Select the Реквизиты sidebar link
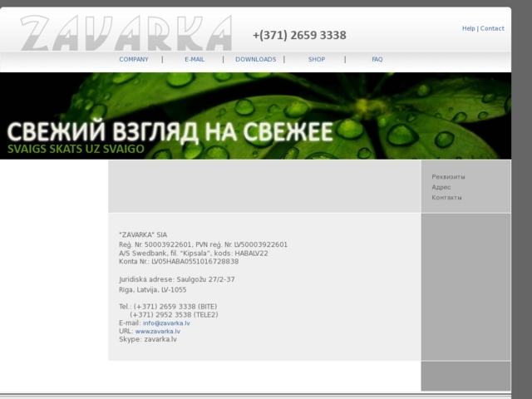The width and height of the screenshot is (532, 399). pos(448,177)
